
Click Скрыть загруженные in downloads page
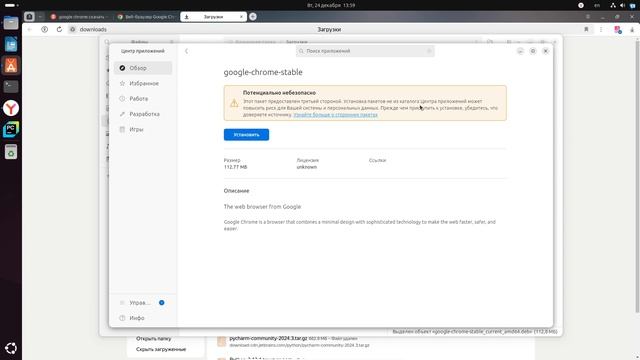click(x=161, y=349)
